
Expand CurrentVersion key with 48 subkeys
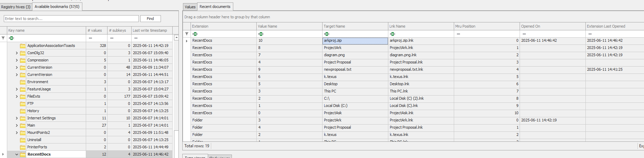click(17, 67)
